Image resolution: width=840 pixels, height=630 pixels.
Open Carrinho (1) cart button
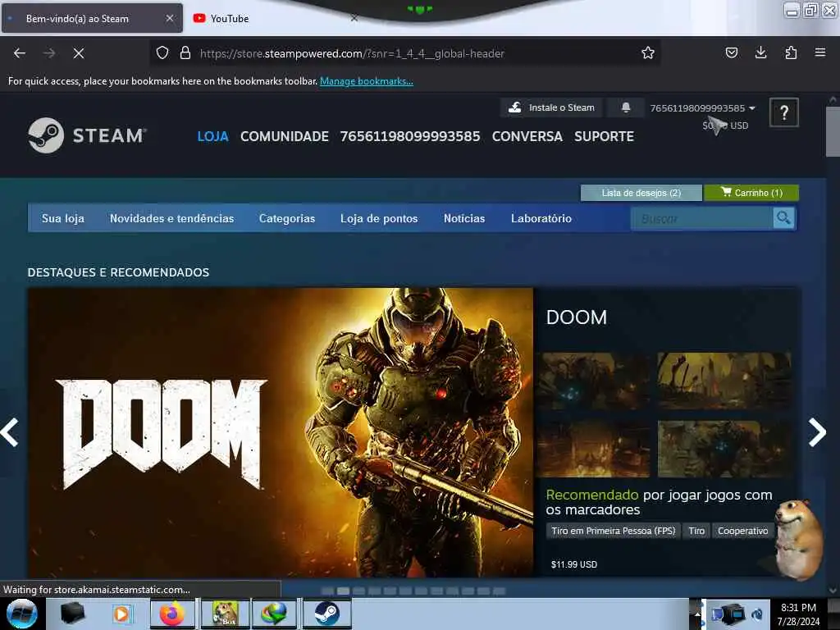click(x=751, y=193)
